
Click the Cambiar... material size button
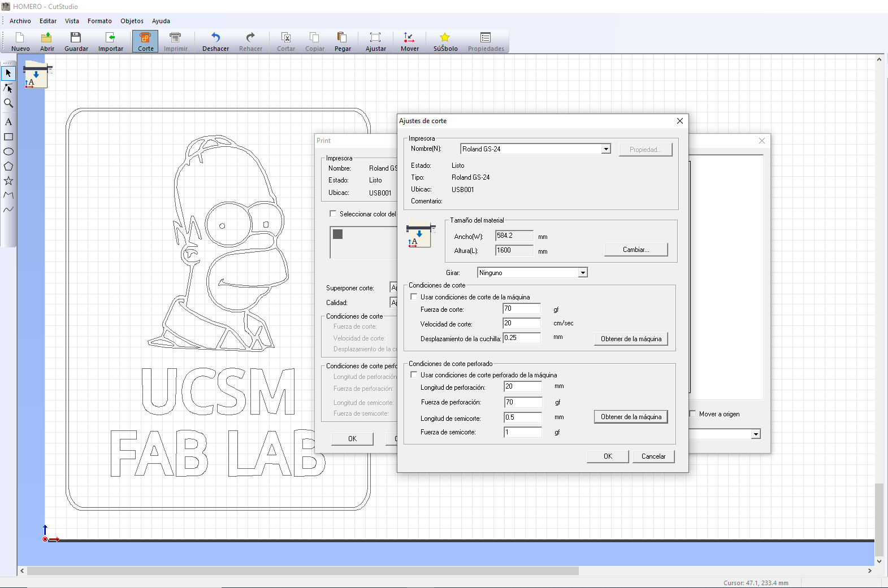636,250
